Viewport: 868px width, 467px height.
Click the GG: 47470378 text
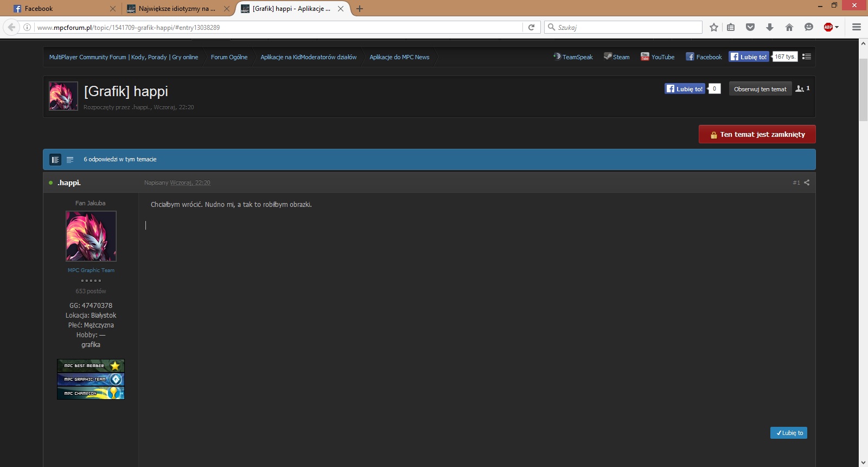[x=91, y=306]
